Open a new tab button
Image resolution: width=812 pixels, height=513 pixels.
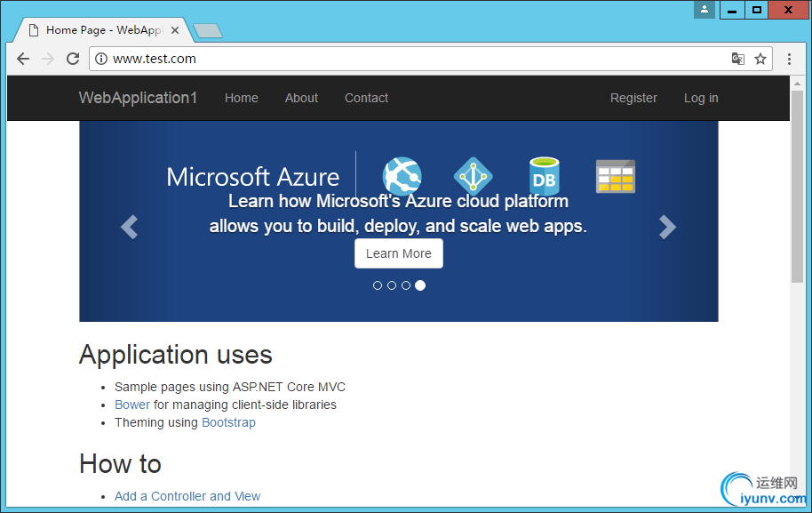[x=208, y=31]
